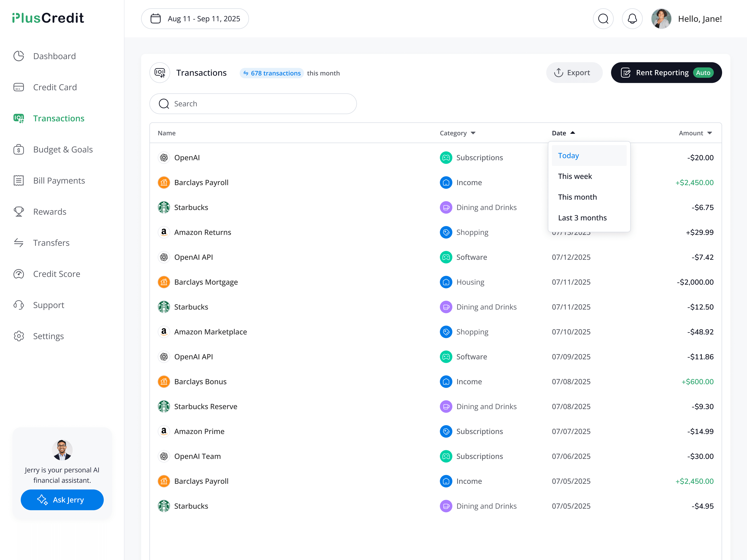This screenshot has width=747, height=560.
Task: Choose This month date filter
Action: [x=589, y=197]
